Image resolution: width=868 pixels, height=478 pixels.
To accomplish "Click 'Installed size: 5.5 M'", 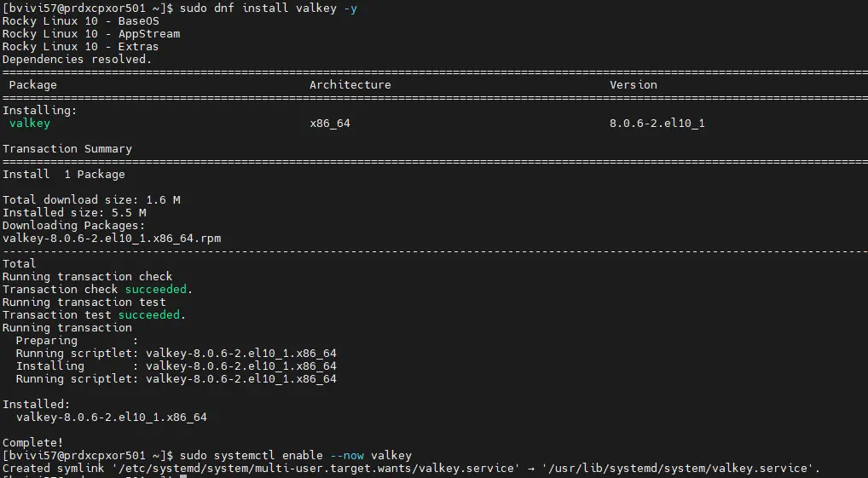I will coord(74,212).
